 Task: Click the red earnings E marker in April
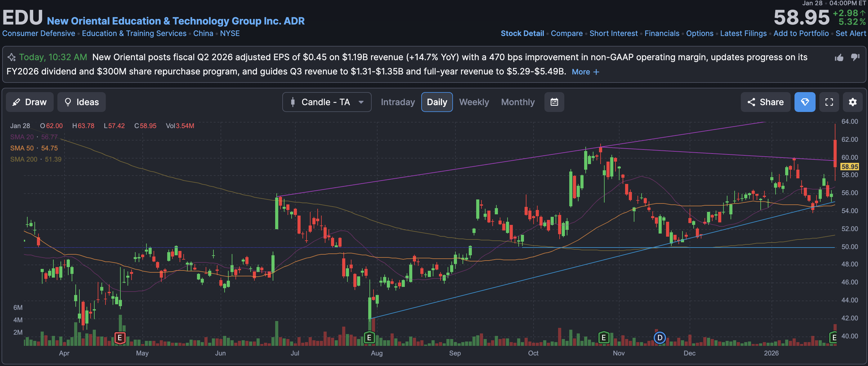coord(120,338)
